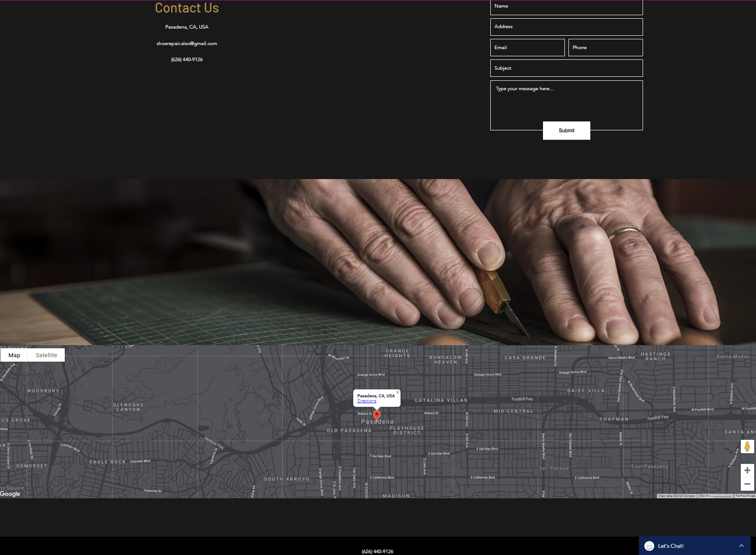This screenshot has height=555, width=756.
Task: Focus the Subject field
Action: [566, 68]
